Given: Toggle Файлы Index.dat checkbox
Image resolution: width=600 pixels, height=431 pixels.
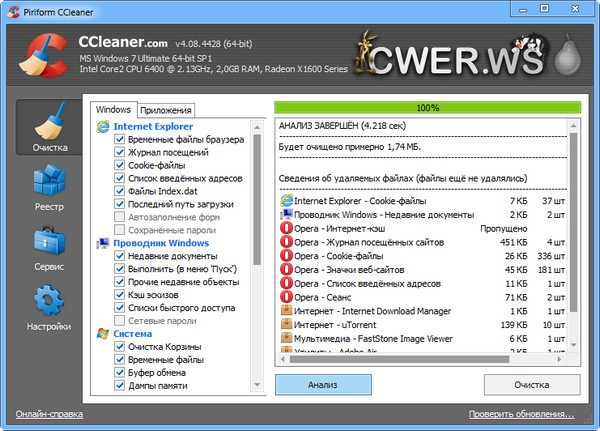Looking at the screenshot, I should click(119, 191).
